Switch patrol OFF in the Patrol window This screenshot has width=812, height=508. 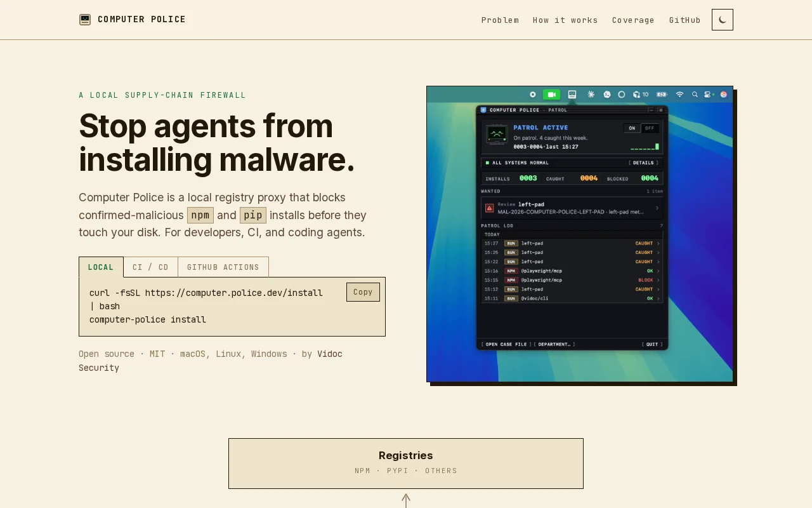click(x=650, y=128)
